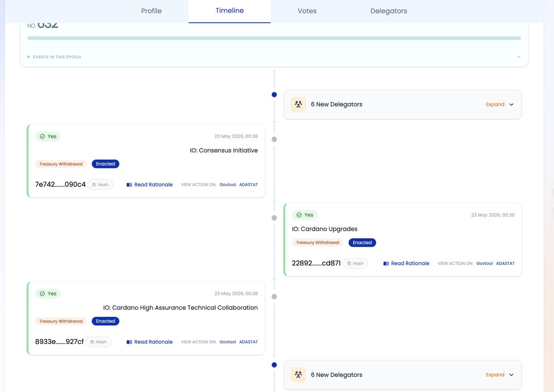Screen dimensions: 554x392
Task: Open ADASTAT link for Cardano Upgrades
Action: tap(505, 264)
